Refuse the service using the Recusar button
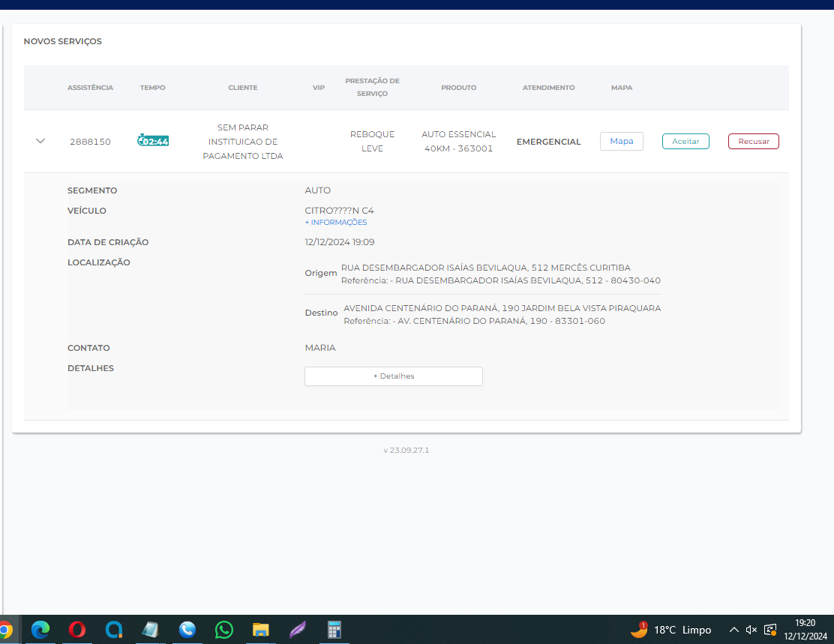 pos(753,141)
